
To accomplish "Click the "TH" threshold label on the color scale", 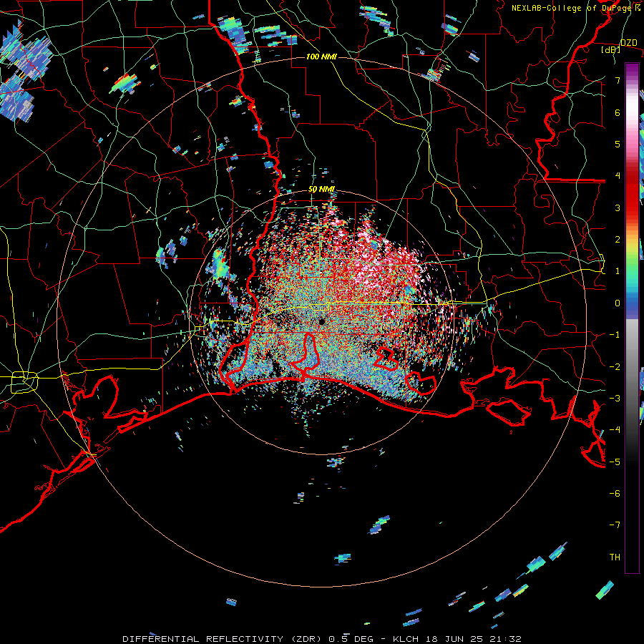I will coord(615,557).
